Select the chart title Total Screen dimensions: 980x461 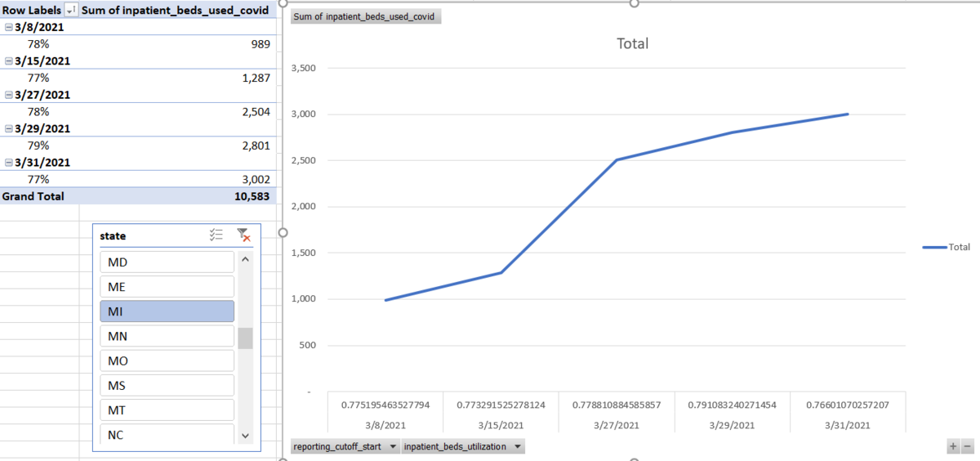pos(632,43)
